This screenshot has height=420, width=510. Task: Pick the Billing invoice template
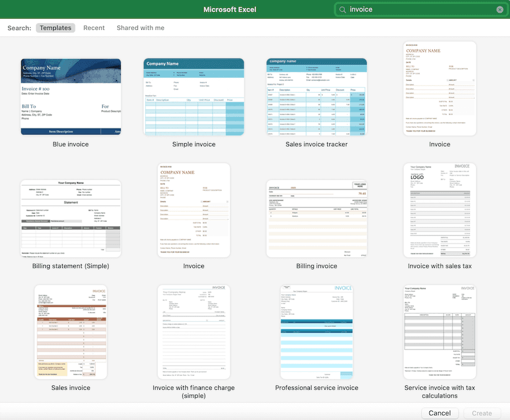(317, 218)
